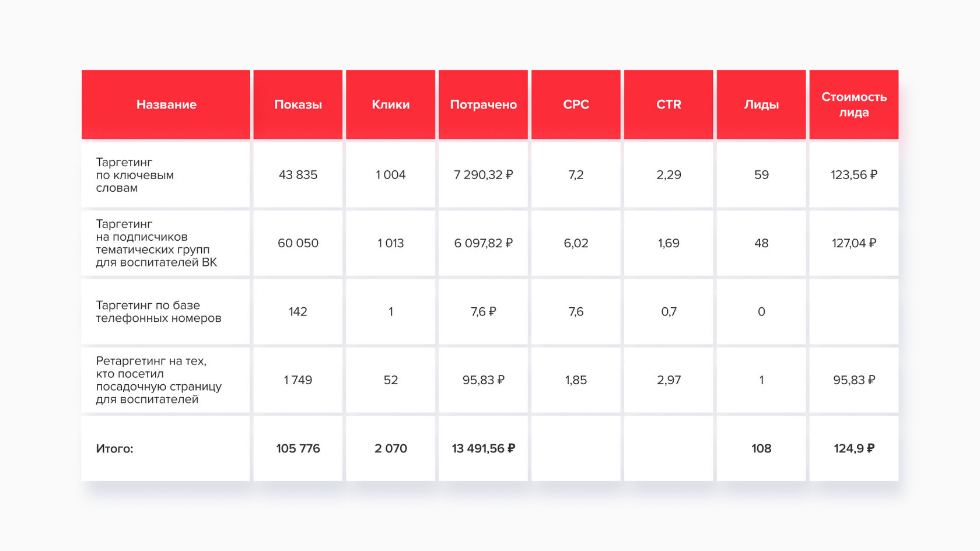The height and width of the screenshot is (551, 980).
Task: Click the 'Показы' column header
Action: [298, 104]
